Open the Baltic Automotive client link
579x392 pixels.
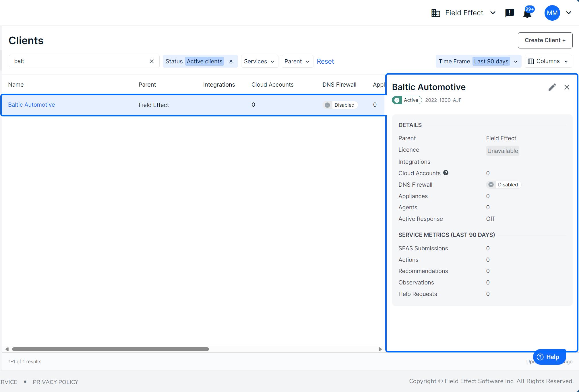tap(32, 105)
